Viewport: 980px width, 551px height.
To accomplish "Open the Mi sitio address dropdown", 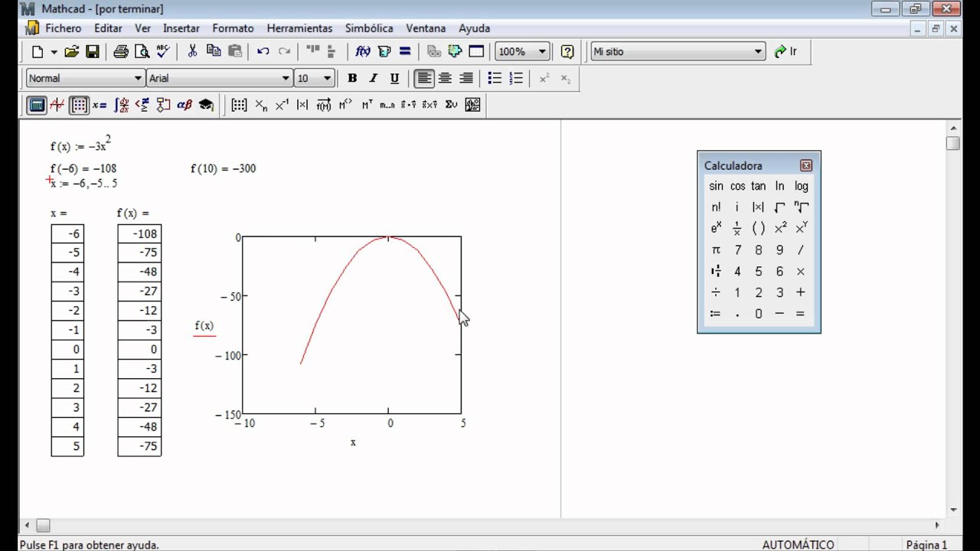I will pos(758,52).
